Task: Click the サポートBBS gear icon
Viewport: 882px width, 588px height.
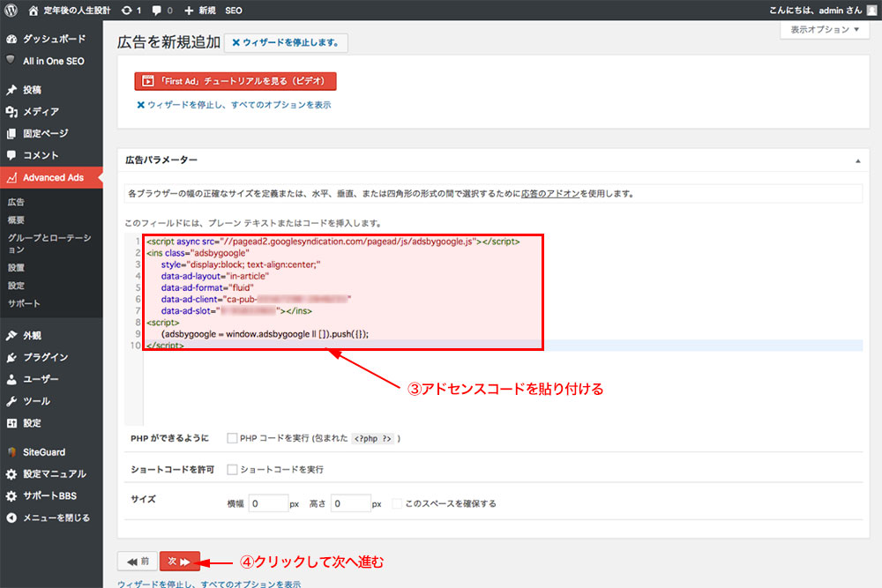Action: (11, 495)
